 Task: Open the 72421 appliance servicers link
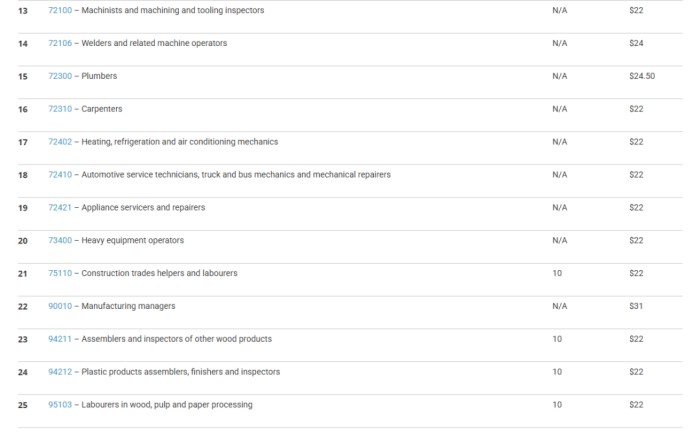pos(59,208)
